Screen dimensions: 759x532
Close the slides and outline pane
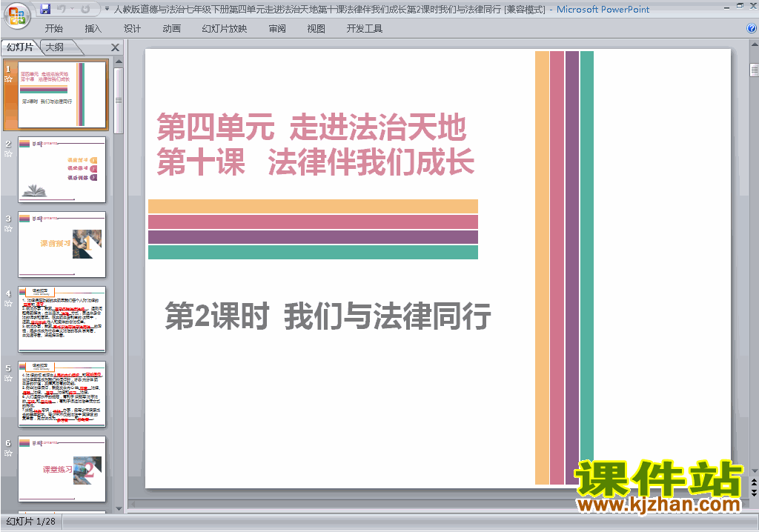115,47
